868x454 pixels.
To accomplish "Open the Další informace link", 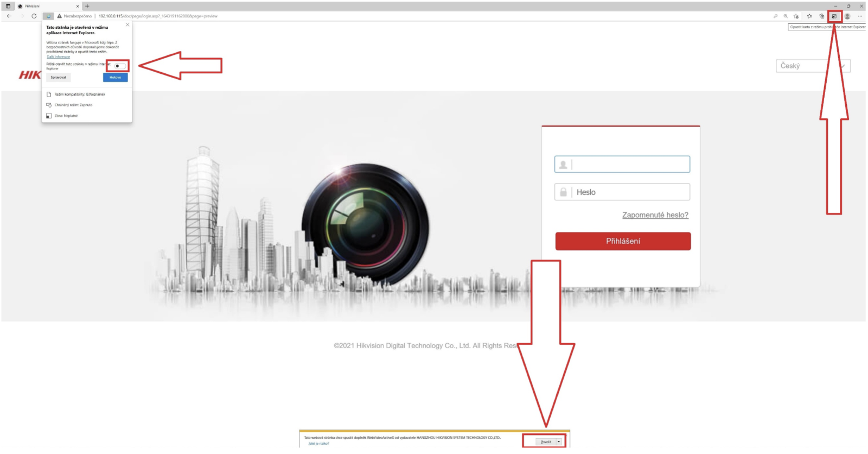I will 58,57.
